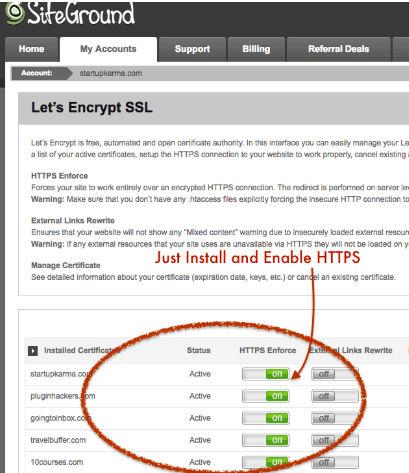Enable External Links Rewrite for startupkarma.com

tap(335, 374)
